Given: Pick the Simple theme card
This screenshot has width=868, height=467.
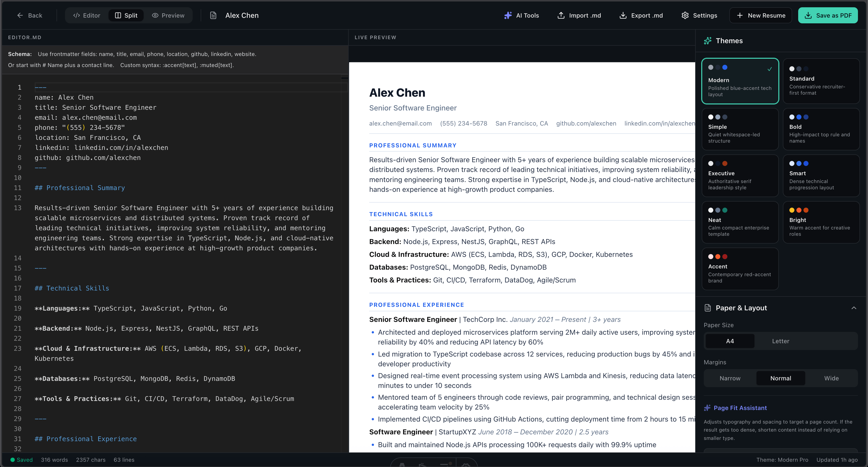Looking at the screenshot, I should tap(740, 129).
